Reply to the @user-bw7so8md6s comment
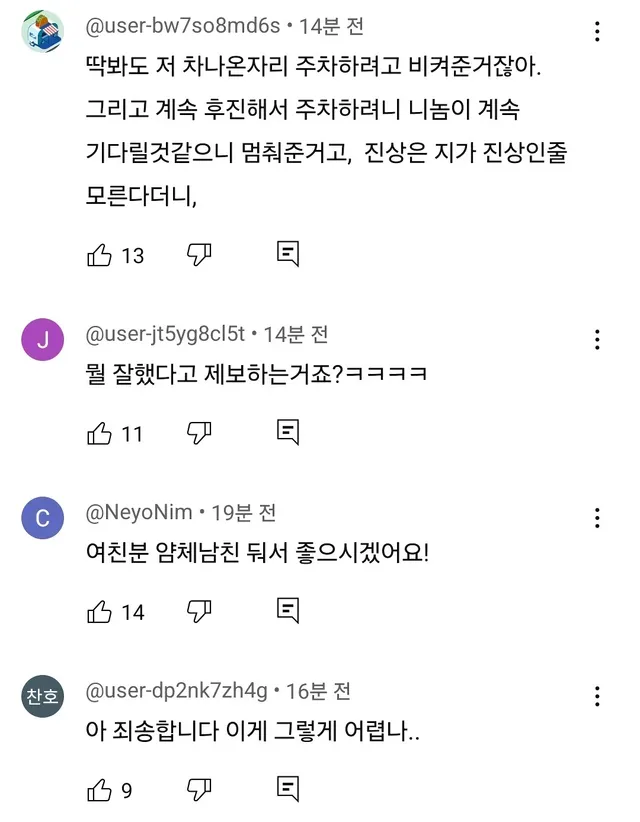The width and height of the screenshot is (640, 822). pos(288,255)
